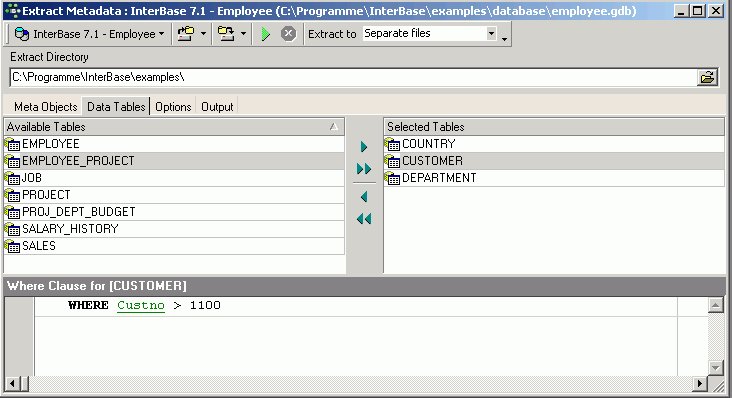The height and width of the screenshot is (398, 732).
Task: Select EMPLOYEE in available tables
Action: 174,144
